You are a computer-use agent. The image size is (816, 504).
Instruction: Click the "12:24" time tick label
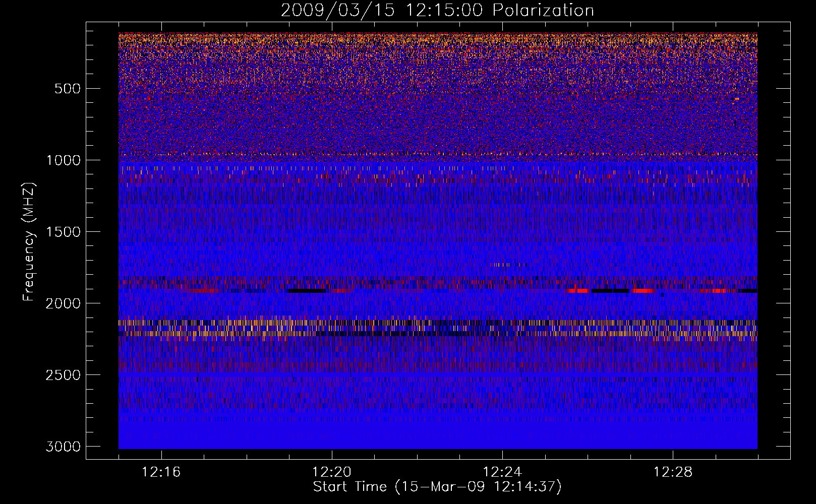(502, 472)
